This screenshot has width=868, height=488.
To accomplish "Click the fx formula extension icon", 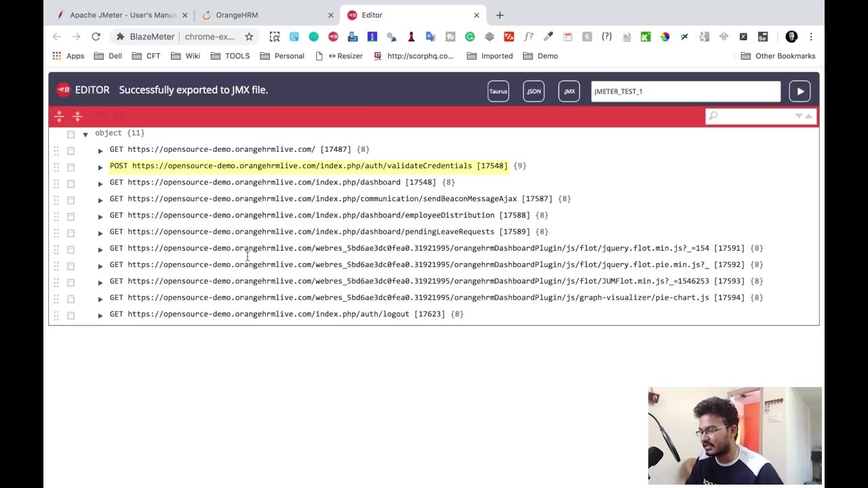I will pyautogui.click(x=528, y=37).
